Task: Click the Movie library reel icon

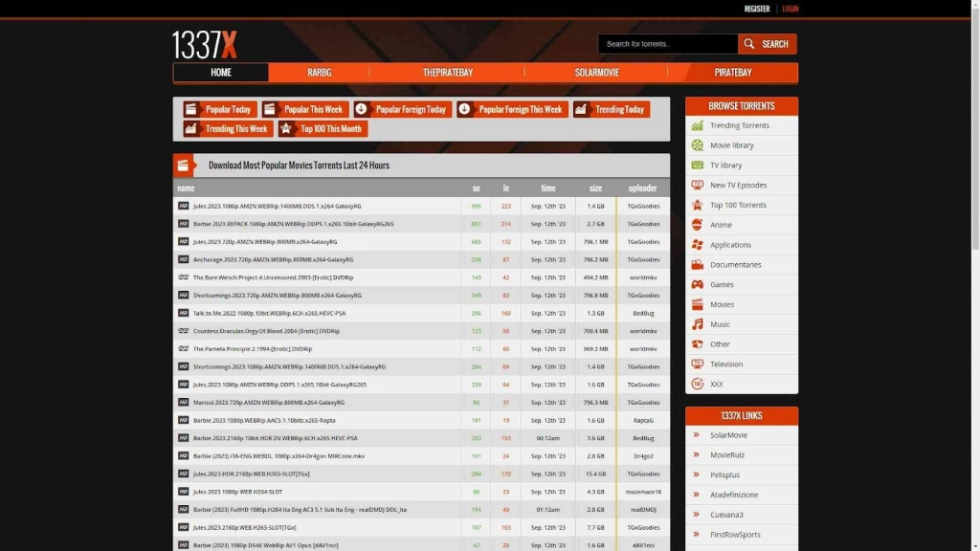Action: pyautogui.click(x=698, y=145)
